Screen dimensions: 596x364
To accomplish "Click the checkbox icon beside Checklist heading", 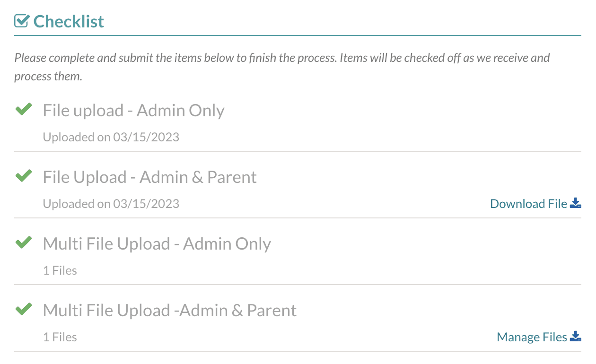I will [x=22, y=21].
